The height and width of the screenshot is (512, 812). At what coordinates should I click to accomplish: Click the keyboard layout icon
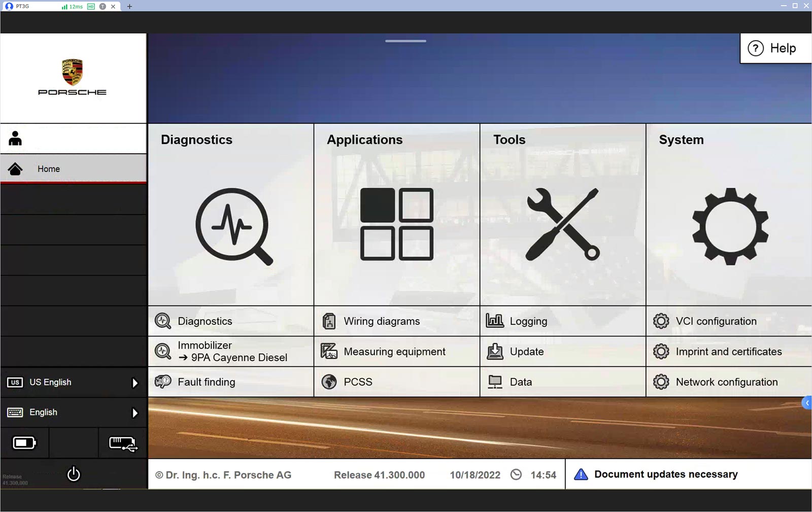[x=15, y=413]
